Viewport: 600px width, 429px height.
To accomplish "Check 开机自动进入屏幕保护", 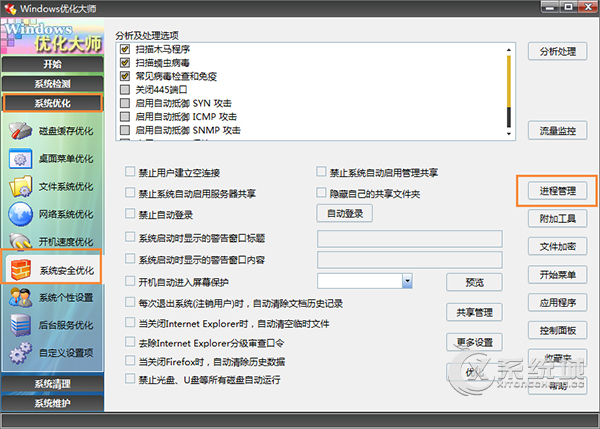I will [130, 281].
